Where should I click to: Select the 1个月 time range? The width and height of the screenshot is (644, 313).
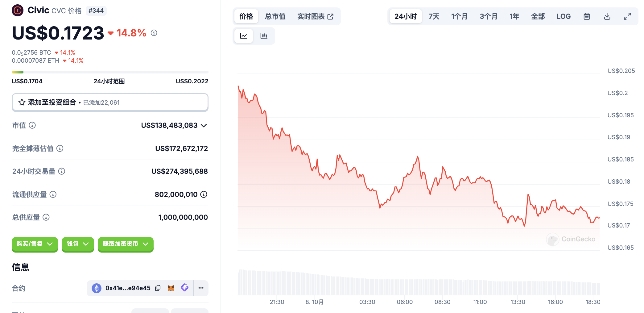[459, 16]
